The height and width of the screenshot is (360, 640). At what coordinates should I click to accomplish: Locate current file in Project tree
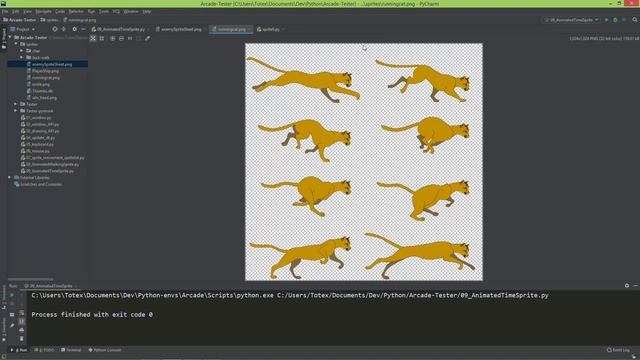click(55, 29)
